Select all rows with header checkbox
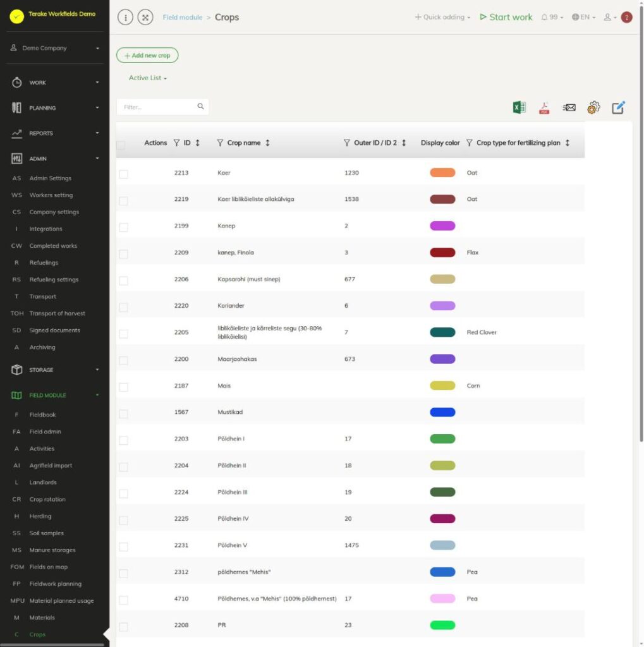 click(121, 145)
